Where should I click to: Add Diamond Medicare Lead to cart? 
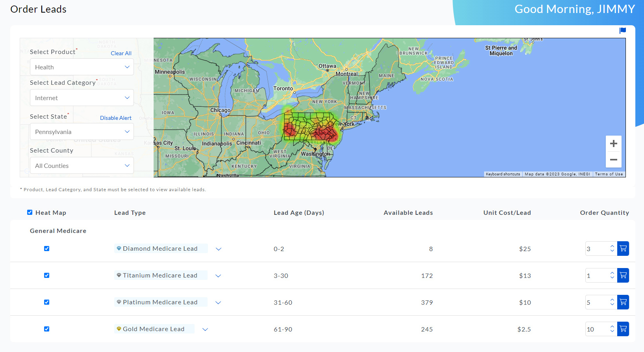623,249
